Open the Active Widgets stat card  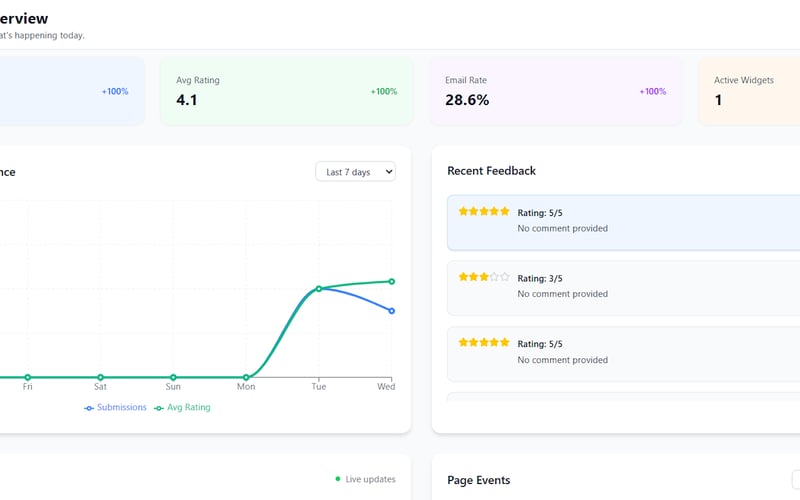(x=749, y=91)
